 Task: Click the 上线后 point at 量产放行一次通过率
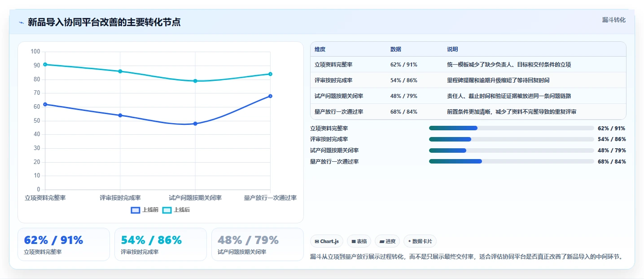[270, 74]
